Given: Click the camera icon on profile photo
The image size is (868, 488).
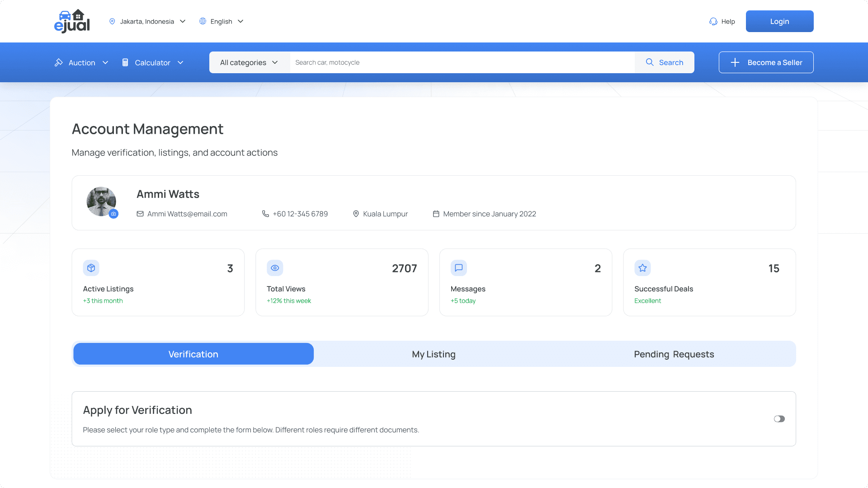Looking at the screenshot, I should 114,214.
